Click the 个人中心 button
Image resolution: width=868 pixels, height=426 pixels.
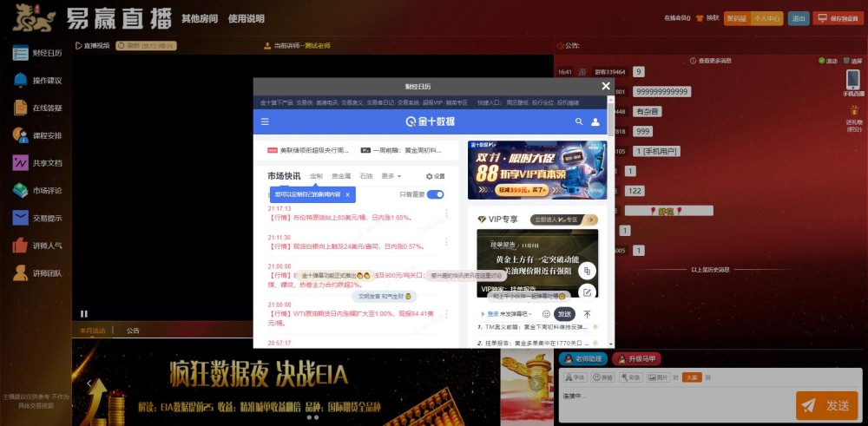[x=767, y=18]
